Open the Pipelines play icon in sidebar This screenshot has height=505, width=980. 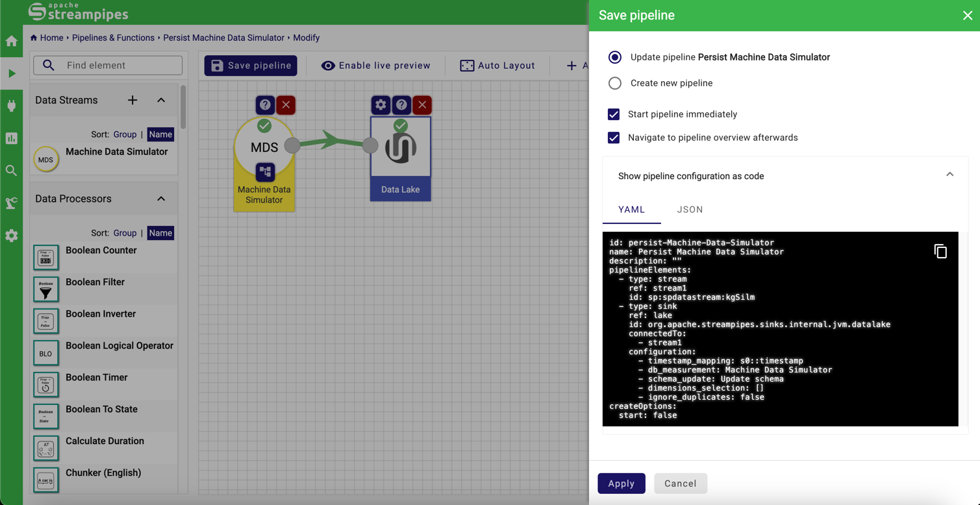pos(12,73)
